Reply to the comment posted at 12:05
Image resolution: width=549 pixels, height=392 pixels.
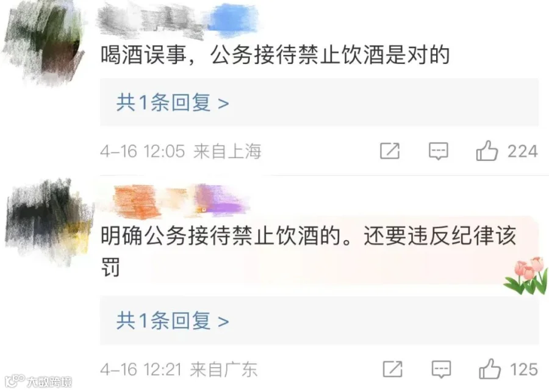[x=439, y=151]
